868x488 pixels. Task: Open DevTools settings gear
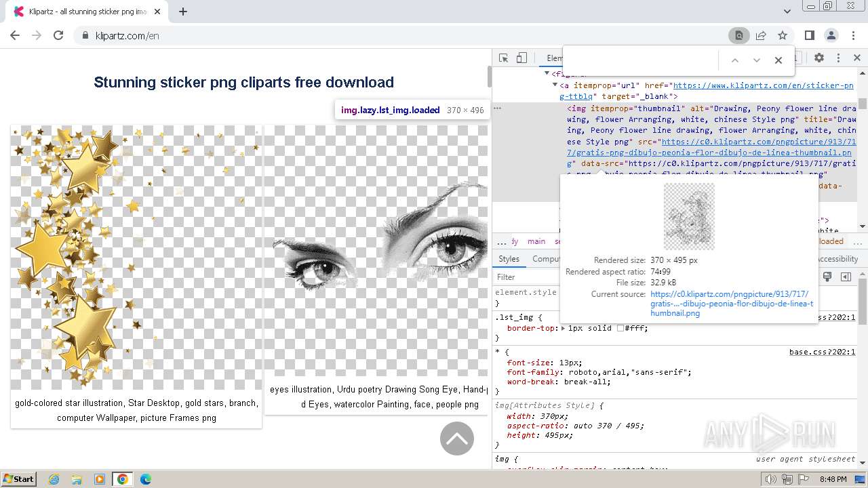pos(819,58)
